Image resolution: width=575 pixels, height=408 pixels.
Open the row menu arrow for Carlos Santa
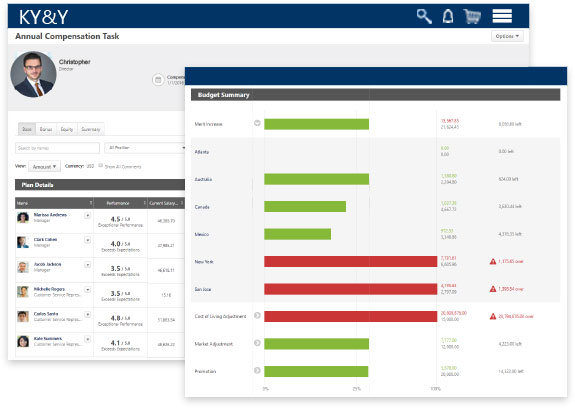(x=87, y=314)
